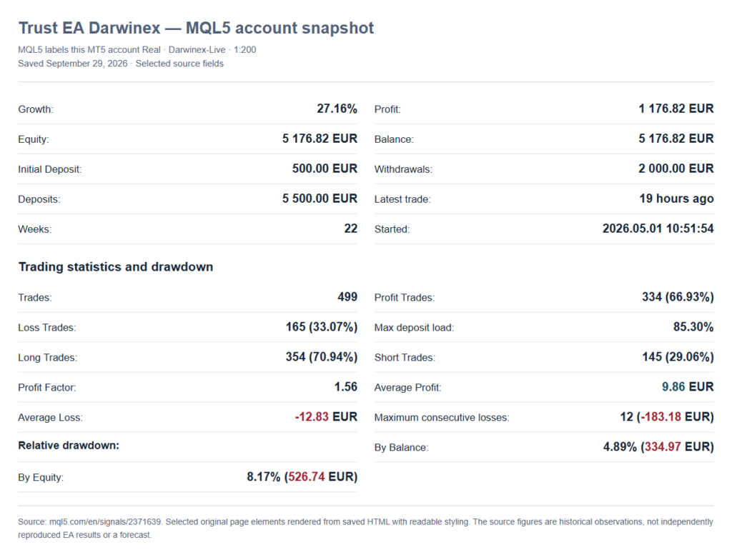This screenshot has width=732, height=560.
Task: Select Max deposit load value 85.30%
Action: (693, 326)
